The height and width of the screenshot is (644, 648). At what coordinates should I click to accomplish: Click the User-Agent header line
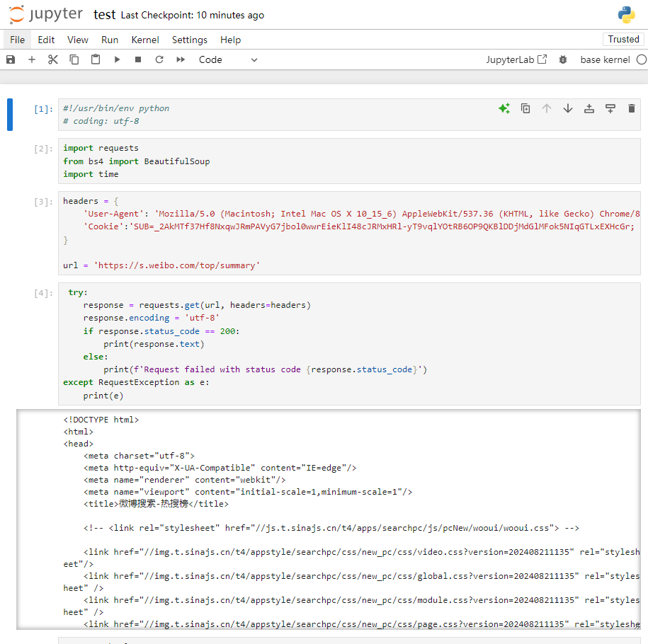click(x=362, y=214)
